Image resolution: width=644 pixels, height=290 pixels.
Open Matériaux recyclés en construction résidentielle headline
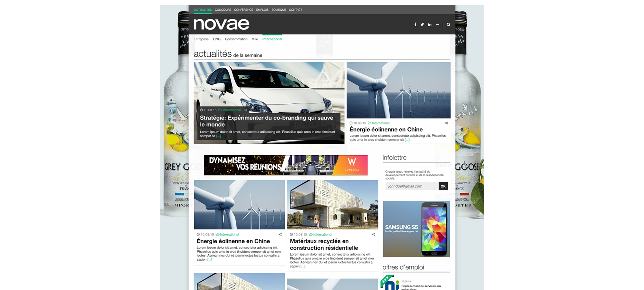click(x=324, y=245)
